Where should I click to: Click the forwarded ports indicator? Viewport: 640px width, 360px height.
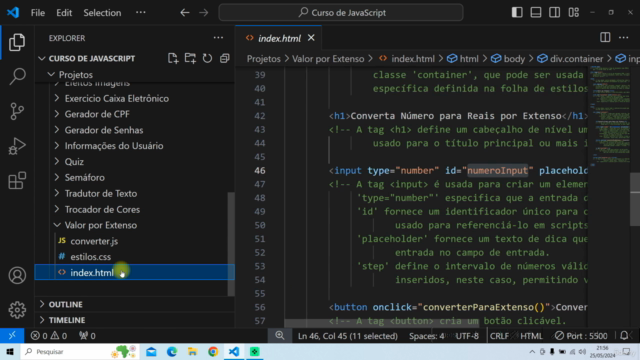click(87, 336)
